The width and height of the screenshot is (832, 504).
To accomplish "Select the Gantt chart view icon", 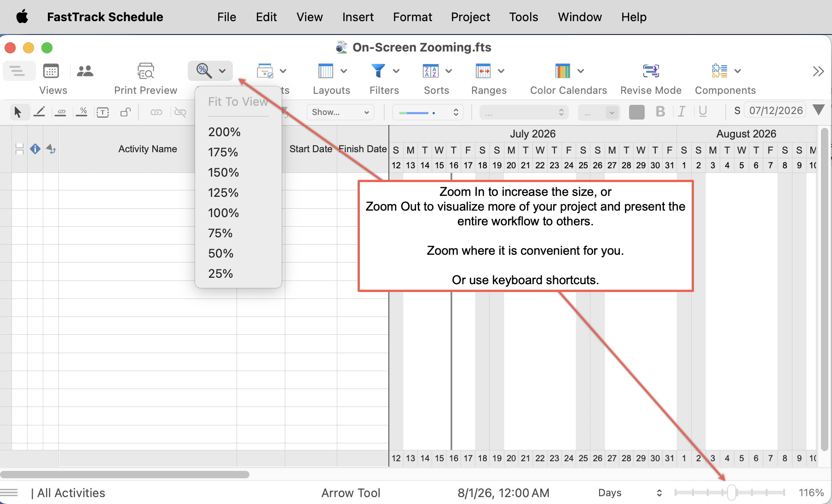I will [x=17, y=71].
